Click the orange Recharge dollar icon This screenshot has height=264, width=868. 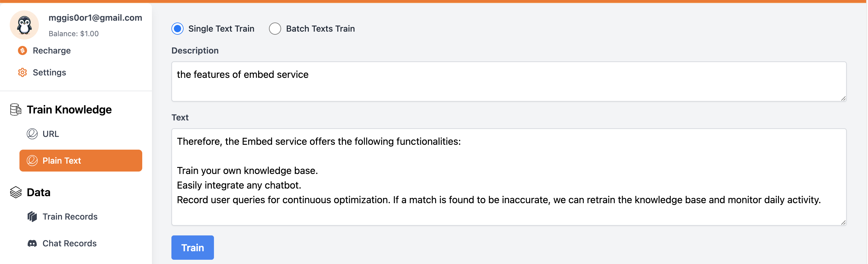tap(22, 50)
